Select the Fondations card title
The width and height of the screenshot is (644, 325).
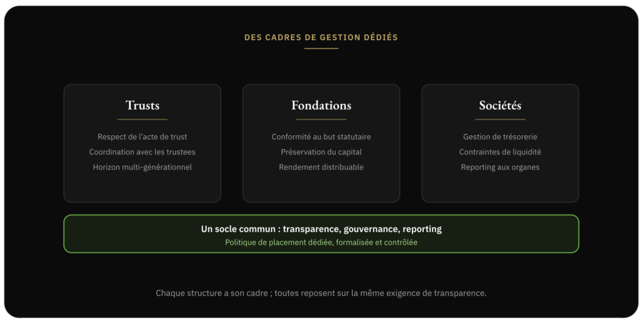pos(321,106)
